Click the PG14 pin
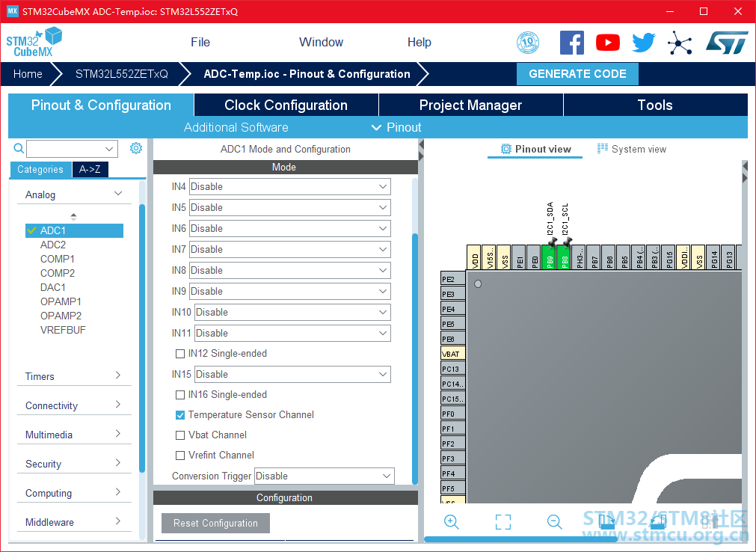Image resolution: width=756 pixels, height=552 pixels. (x=713, y=257)
